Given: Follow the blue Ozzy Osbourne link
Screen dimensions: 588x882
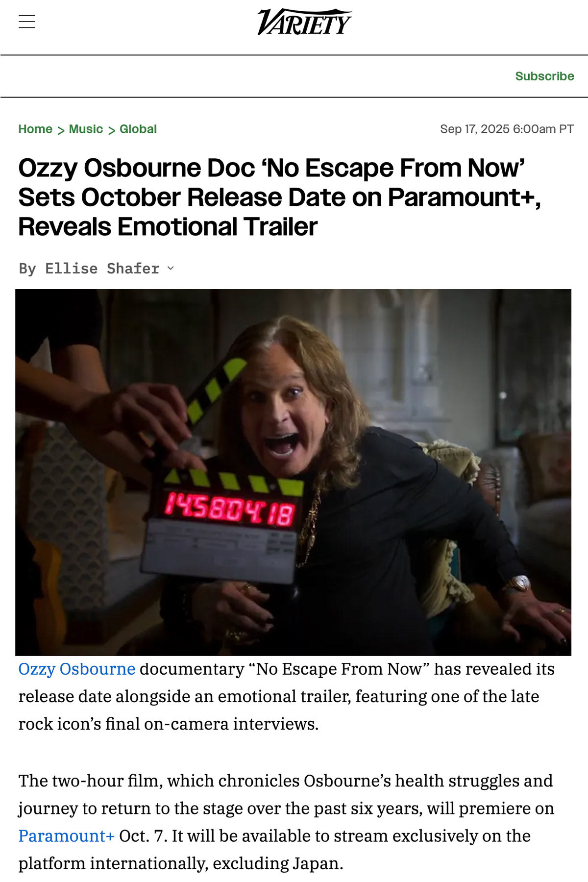Looking at the screenshot, I should pos(77,669).
